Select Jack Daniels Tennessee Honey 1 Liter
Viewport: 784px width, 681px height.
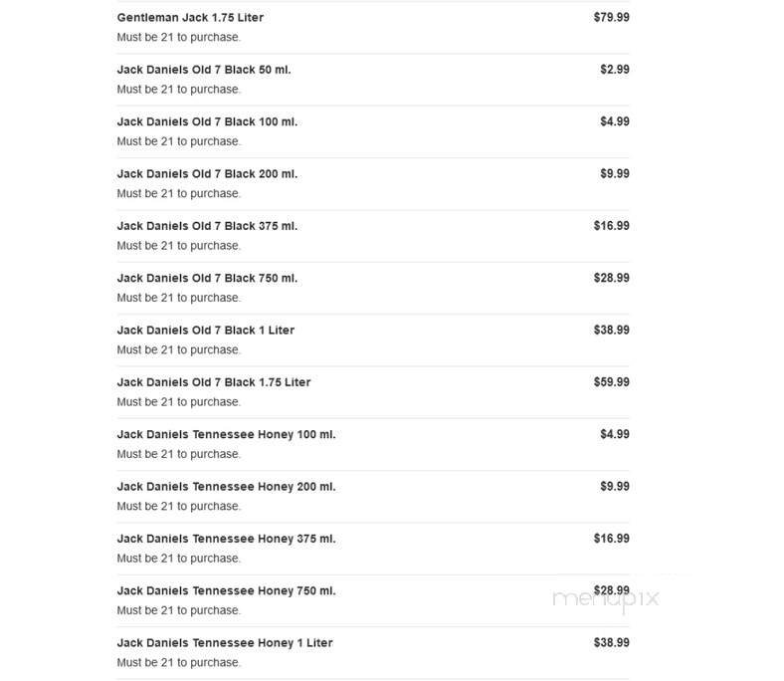coord(224,643)
